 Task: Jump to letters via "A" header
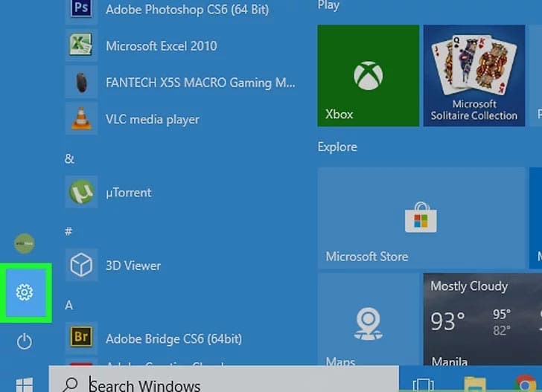pyautogui.click(x=68, y=305)
